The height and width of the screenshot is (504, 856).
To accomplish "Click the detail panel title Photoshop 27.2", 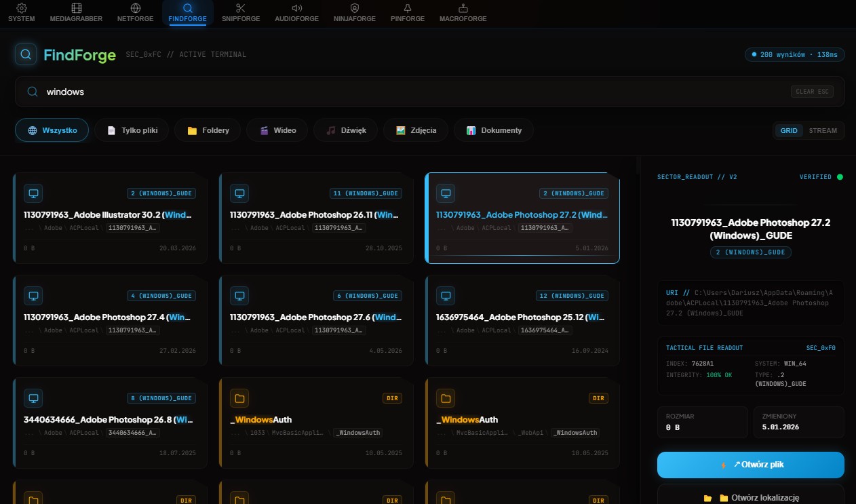I will tap(751, 229).
